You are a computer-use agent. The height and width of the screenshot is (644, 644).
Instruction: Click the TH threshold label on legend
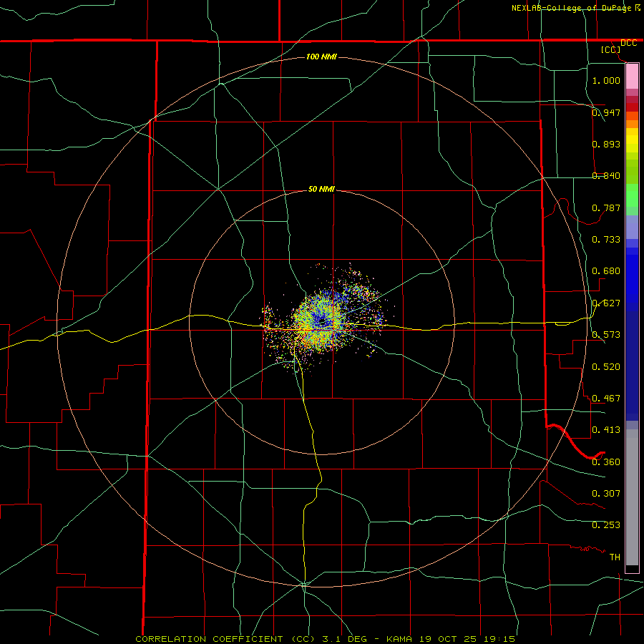click(x=615, y=557)
